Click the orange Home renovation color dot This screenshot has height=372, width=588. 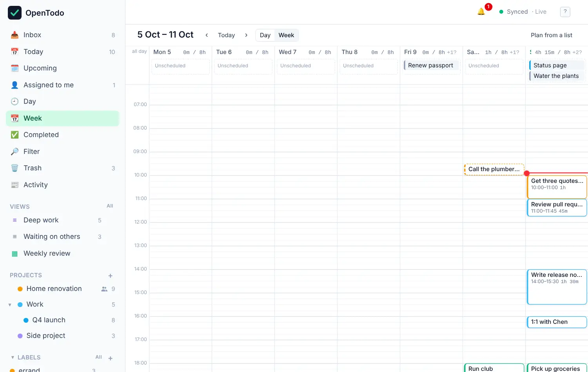click(x=20, y=289)
